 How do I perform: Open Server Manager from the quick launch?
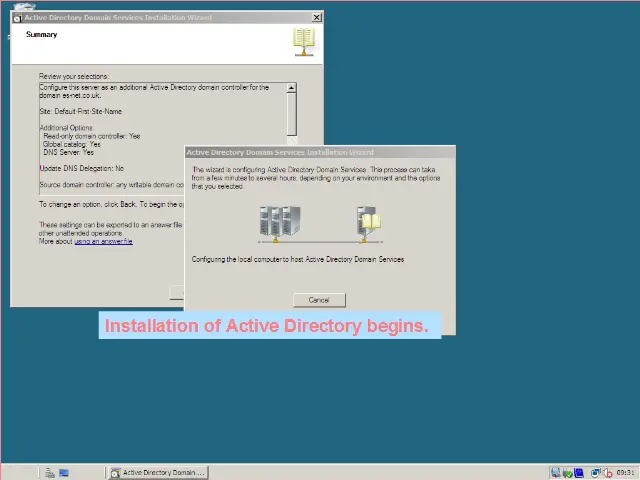pyautogui.click(x=50, y=473)
